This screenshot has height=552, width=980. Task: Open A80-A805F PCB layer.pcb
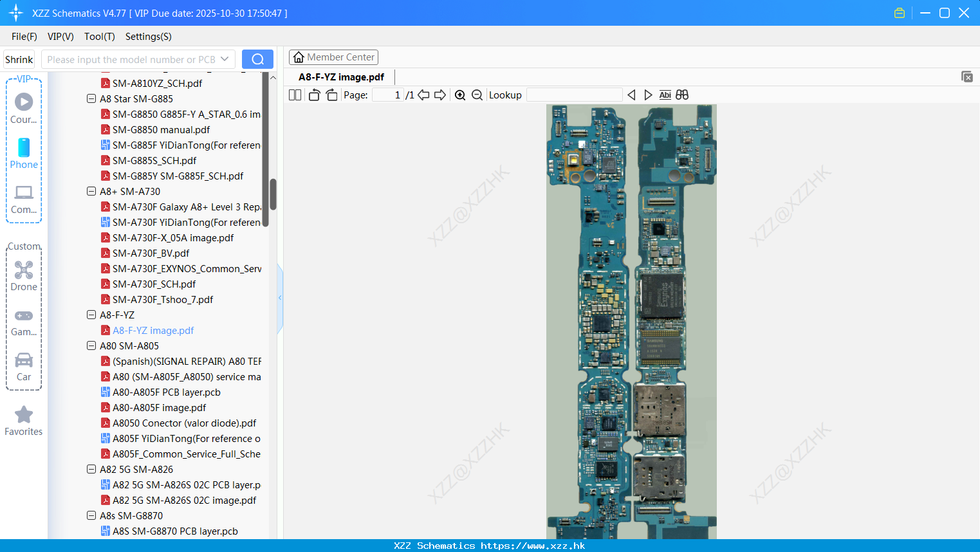(167, 392)
